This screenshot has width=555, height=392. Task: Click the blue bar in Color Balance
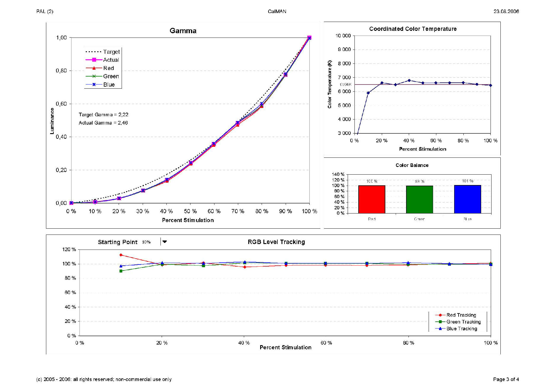coord(467,199)
